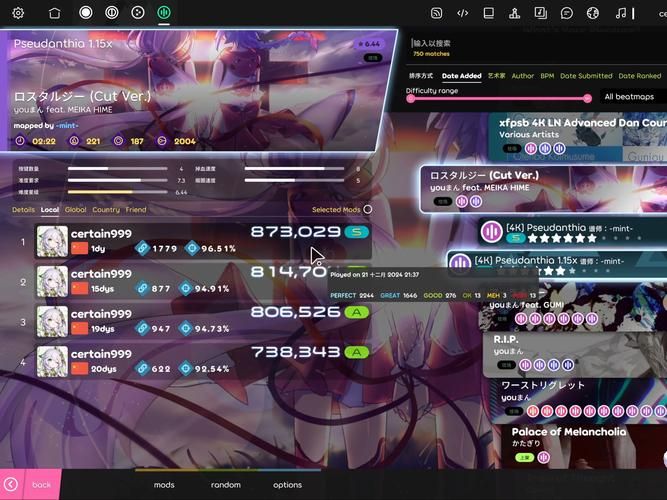The width and height of the screenshot is (667, 500).
Task: Click the BPM icon beside 221
Action: click(74, 140)
